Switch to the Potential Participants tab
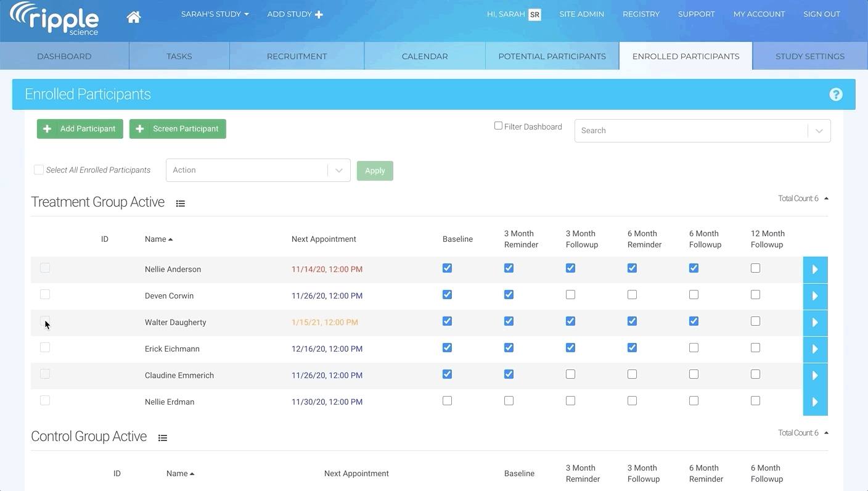Image resolution: width=868 pixels, height=491 pixels. tap(552, 56)
